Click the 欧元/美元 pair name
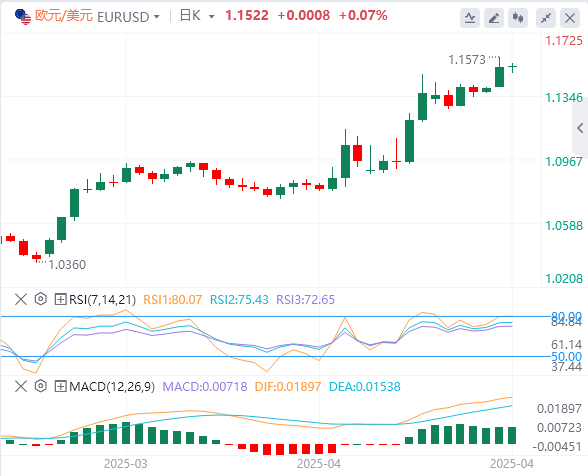Screen dimensions: 588x476 tap(64, 16)
